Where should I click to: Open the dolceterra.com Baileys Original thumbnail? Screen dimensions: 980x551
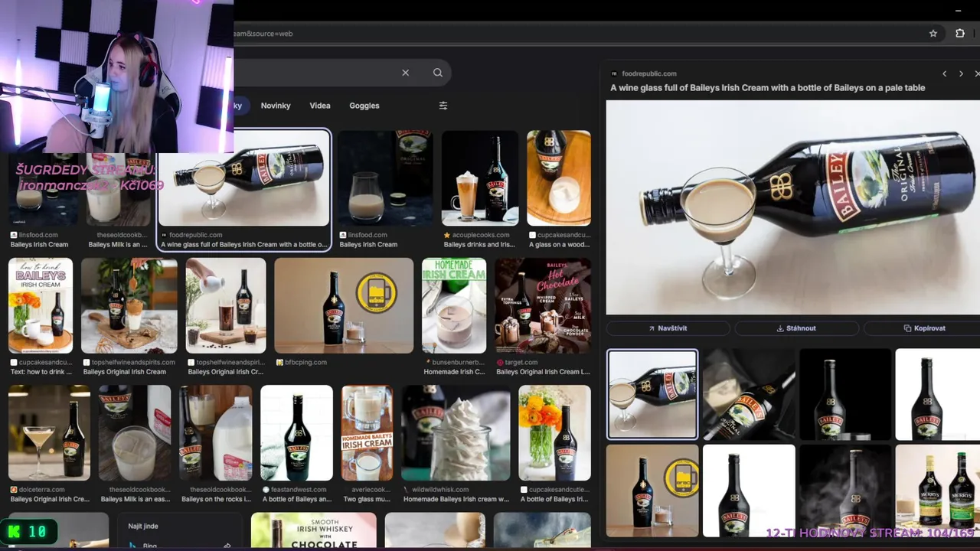(x=49, y=433)
